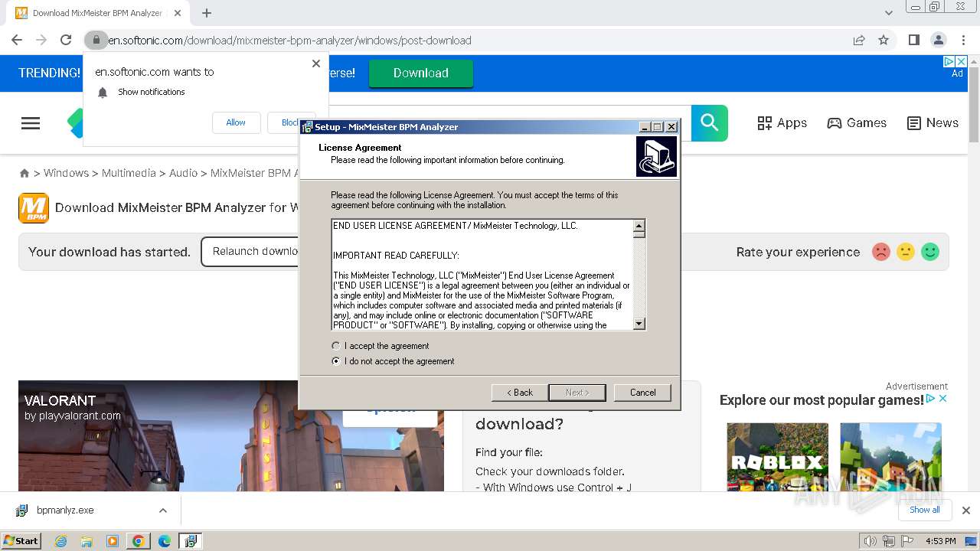Select 'I accept the agreement' radio button
This screenshot has height=551, width=980.
tap(335, 346)
